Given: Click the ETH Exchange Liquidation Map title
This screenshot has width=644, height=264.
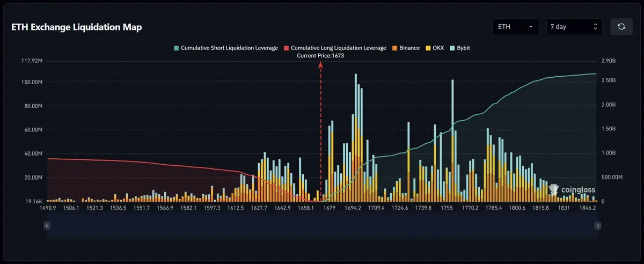Looking at the screenshot, I should click(77, 27).
